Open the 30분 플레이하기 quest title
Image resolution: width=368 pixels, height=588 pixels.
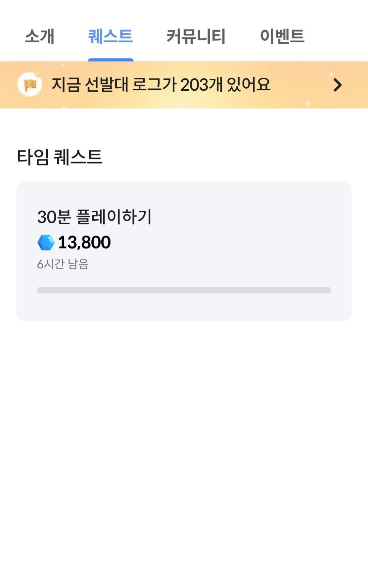tap(94, 217)
